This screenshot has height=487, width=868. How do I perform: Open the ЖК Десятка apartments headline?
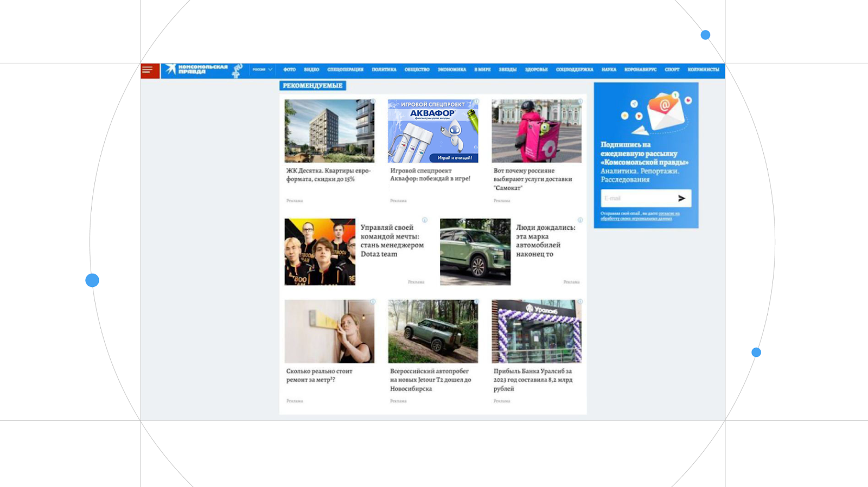[x=329, y=175]
